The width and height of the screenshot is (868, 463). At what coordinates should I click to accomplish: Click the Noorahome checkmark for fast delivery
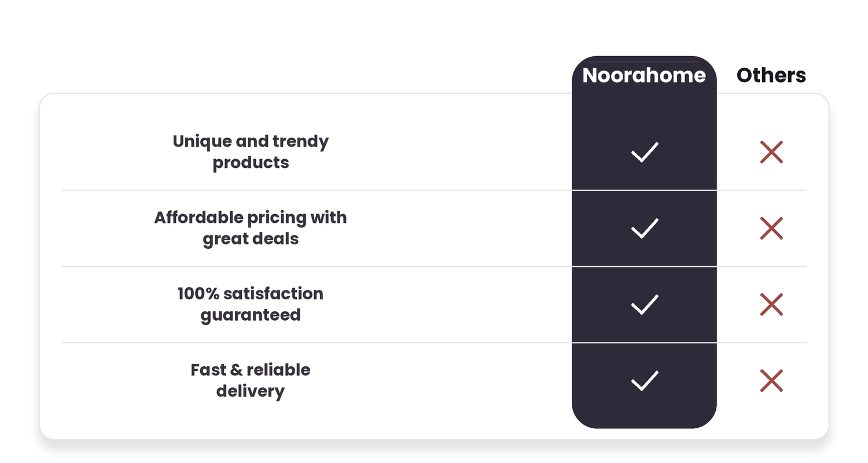point(644,381)
